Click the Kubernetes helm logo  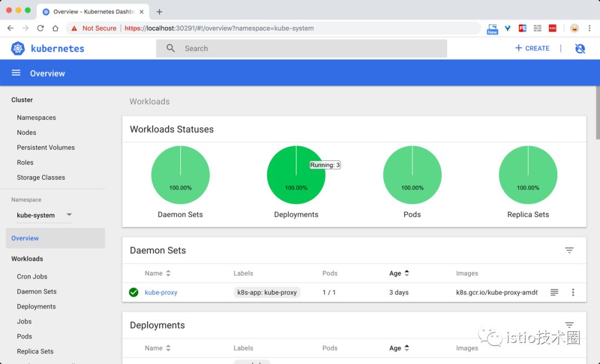coord(18,49)
